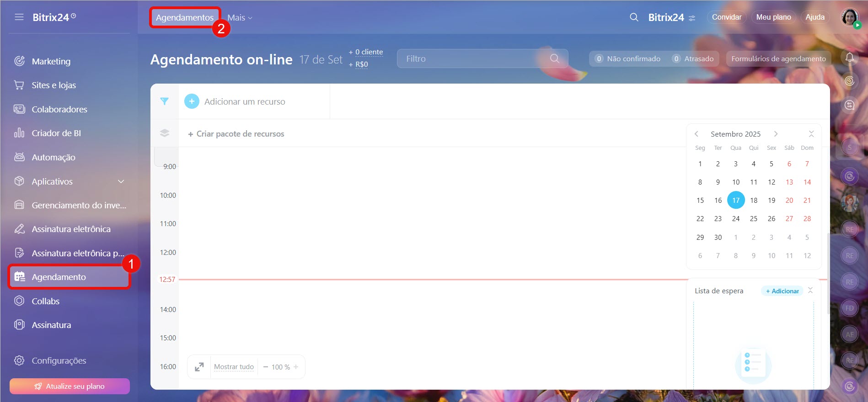This screenshot has width=868, height=402.
Task: Go to next month in Setembro 2025 calendar
Action: point(776,134)
